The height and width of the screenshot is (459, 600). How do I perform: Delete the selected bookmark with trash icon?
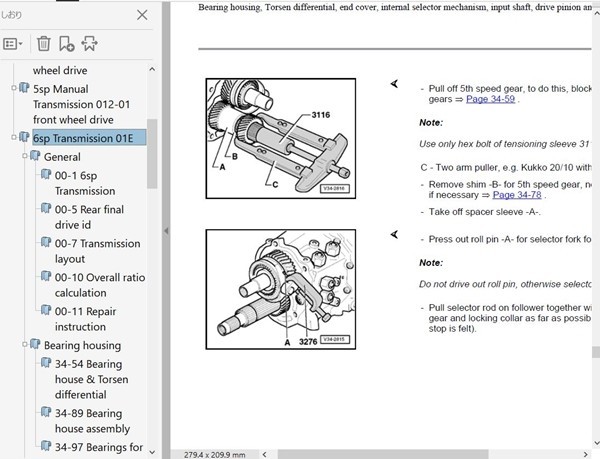(44, 44)
